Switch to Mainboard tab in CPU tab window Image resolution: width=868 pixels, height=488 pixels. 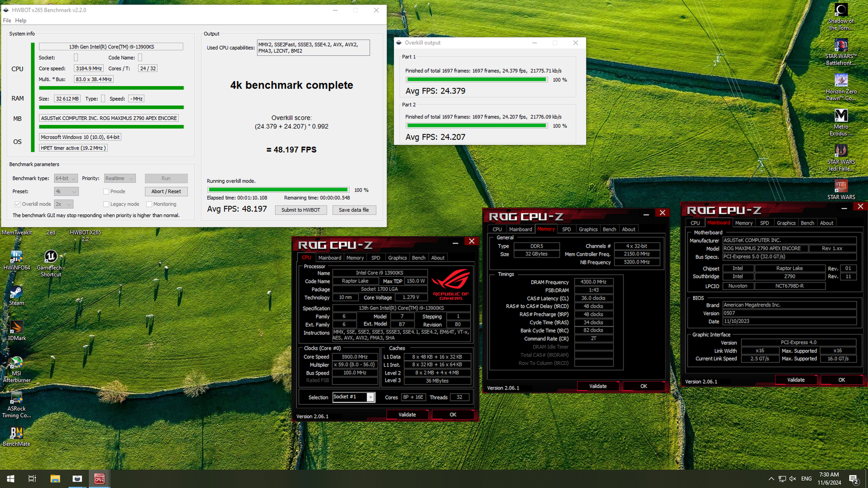click(x=330, y=258)
